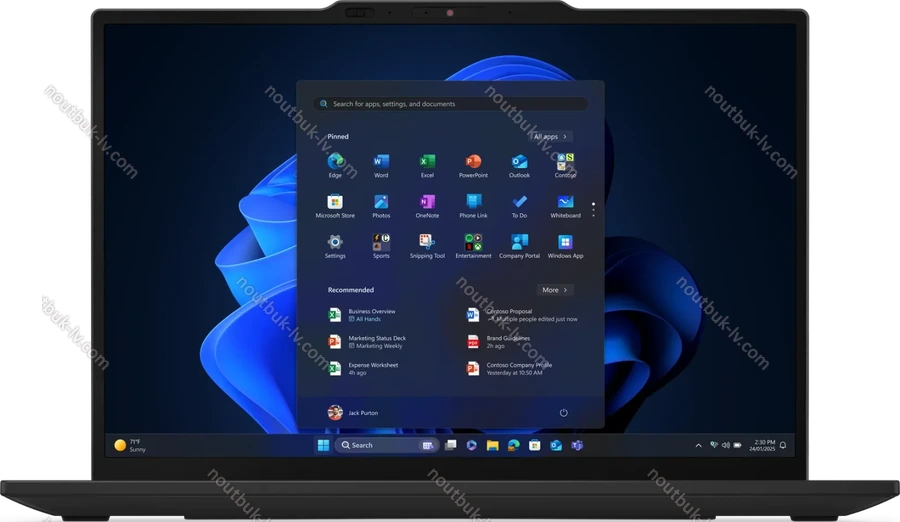Open OneNote from pinned apps
The image size is (900, 522).
pos(427,202)
